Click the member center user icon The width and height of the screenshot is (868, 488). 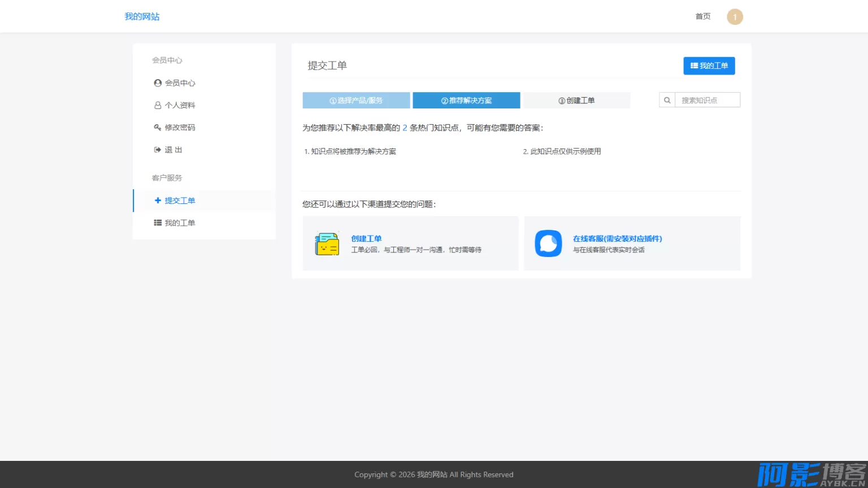(x=158, y=83)
